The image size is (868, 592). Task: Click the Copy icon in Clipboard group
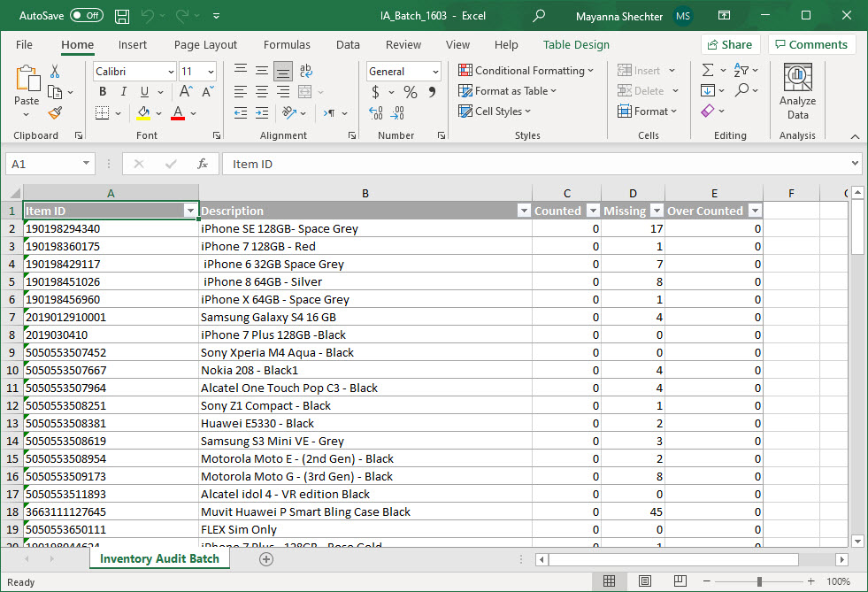click(55, 92)
